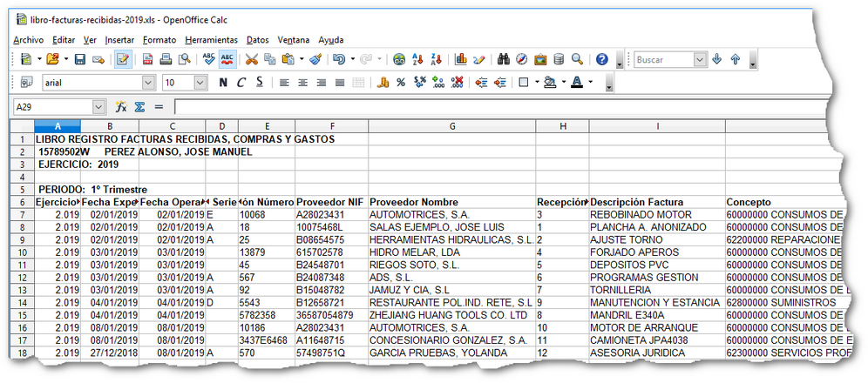868x383 pixels.
Task: Toggle Edit File mode icon
Action: pos(123,59)
